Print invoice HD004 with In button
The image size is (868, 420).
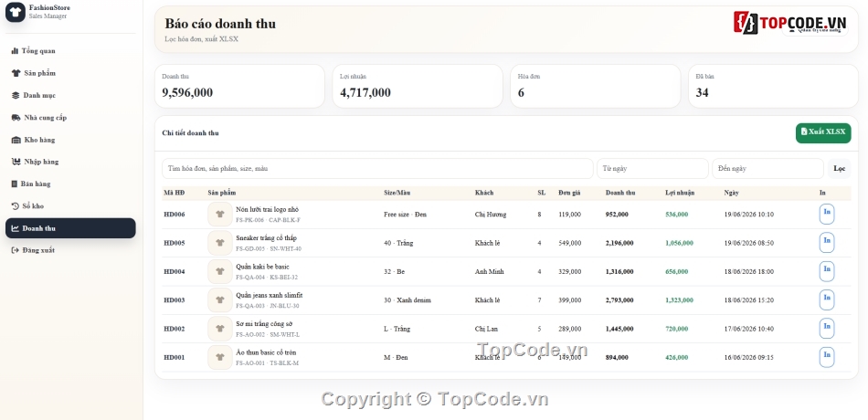(x=827, y=272)
